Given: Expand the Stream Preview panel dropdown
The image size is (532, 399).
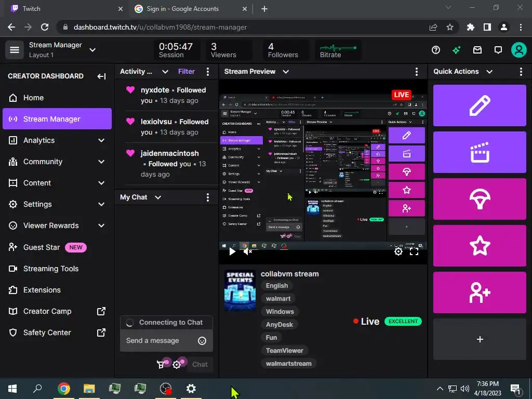Looking at the screenshot, I should click(286, 72).
